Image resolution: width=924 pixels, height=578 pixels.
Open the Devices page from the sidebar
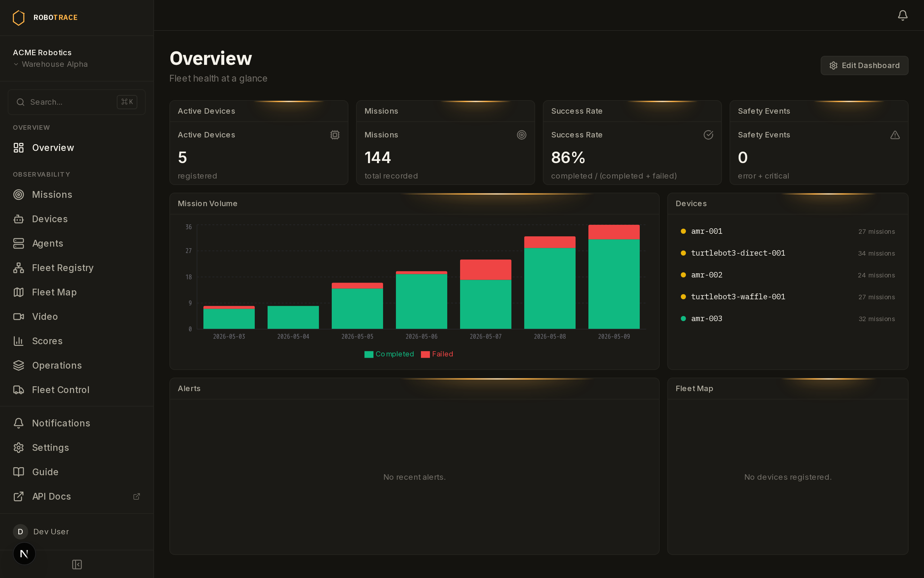[x=76, y=219]
